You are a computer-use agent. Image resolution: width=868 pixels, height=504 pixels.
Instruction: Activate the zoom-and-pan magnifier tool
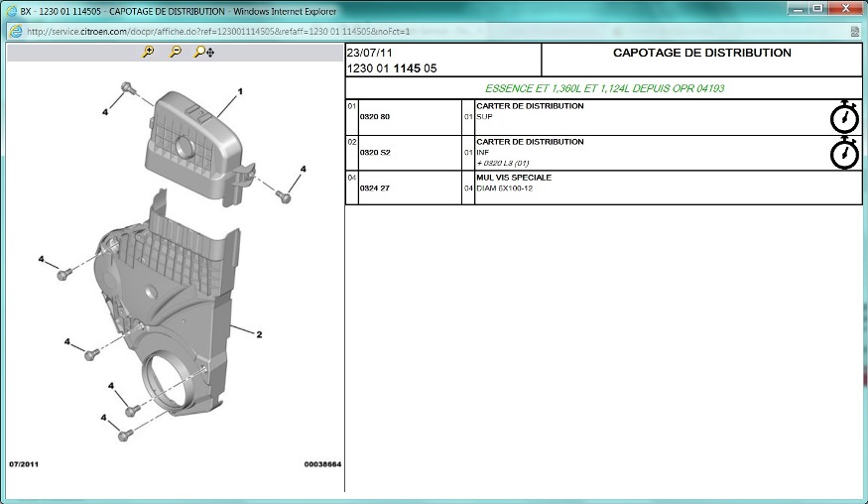click(x=204, y=52)
